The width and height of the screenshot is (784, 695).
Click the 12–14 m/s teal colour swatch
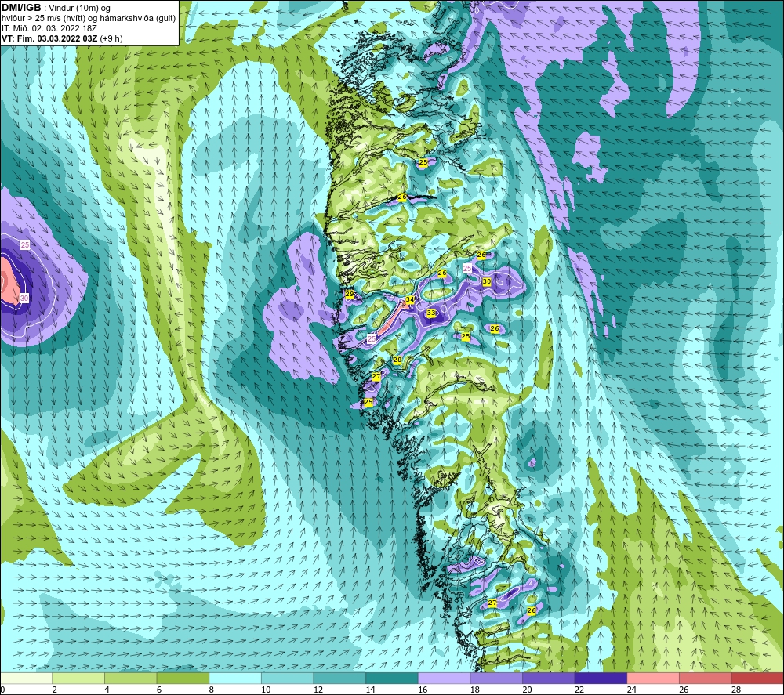coord(339,678)
